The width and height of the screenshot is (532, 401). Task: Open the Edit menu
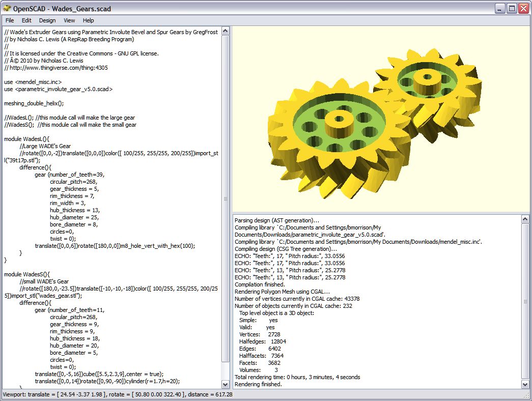(26, 20)
